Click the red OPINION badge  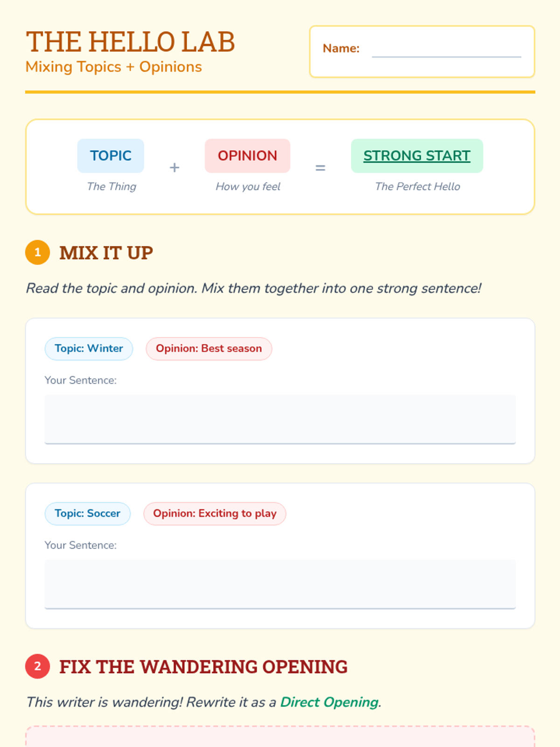point(247,156)
